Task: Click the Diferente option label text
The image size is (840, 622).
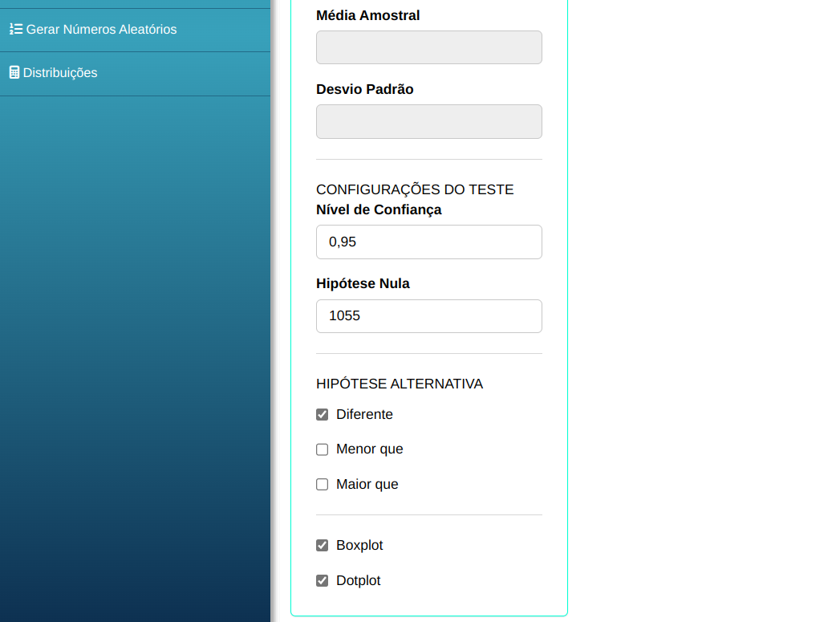Action: point(364,415)
